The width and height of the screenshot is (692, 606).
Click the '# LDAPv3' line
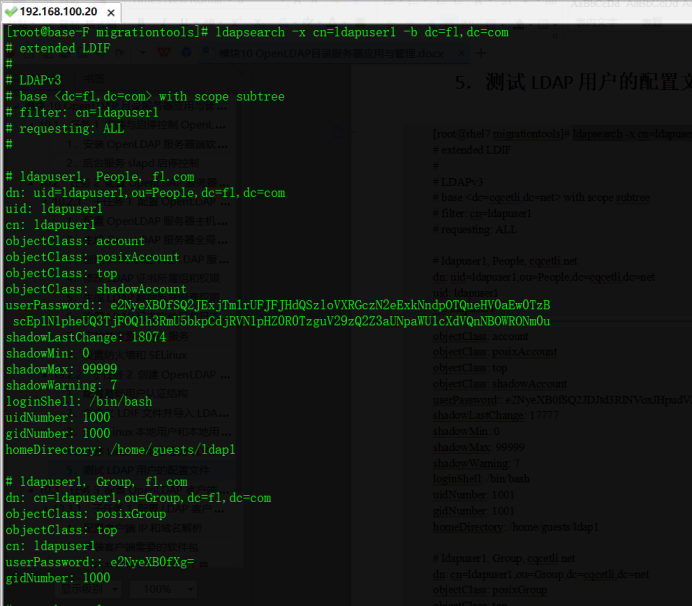coord(33,80)
